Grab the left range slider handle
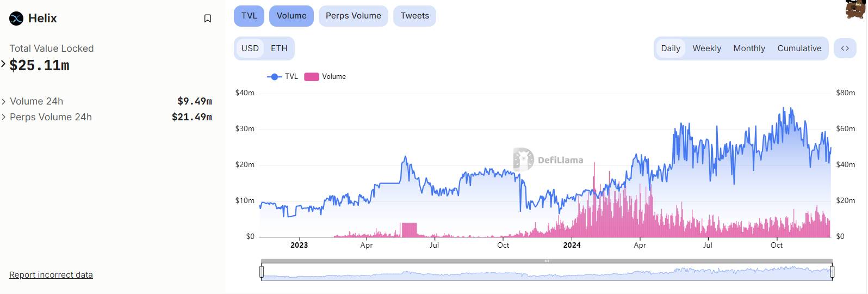Image resolution: width=868 pixels, height=294 pixels. click(x=262, y=271)
